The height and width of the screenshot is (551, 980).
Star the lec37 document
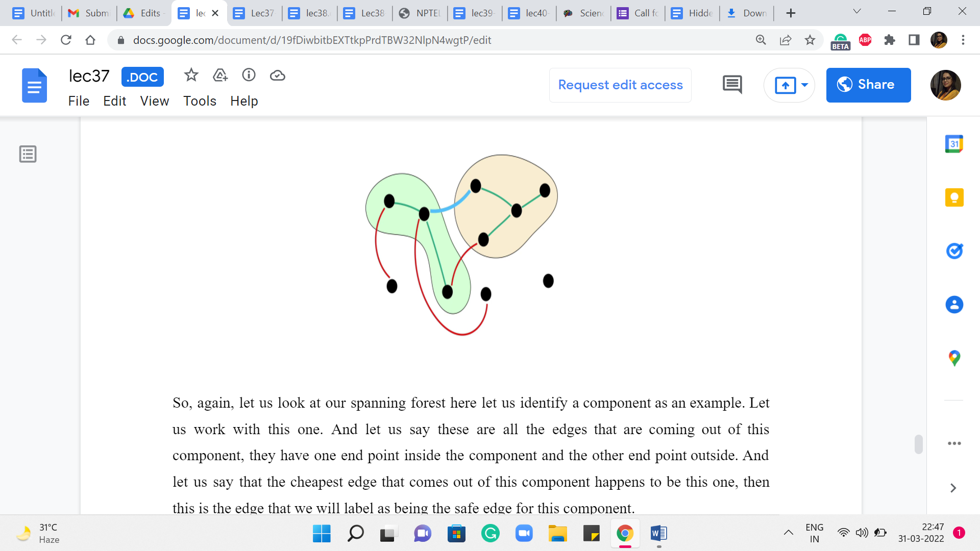pyautogui.click(x=191, y=76)
